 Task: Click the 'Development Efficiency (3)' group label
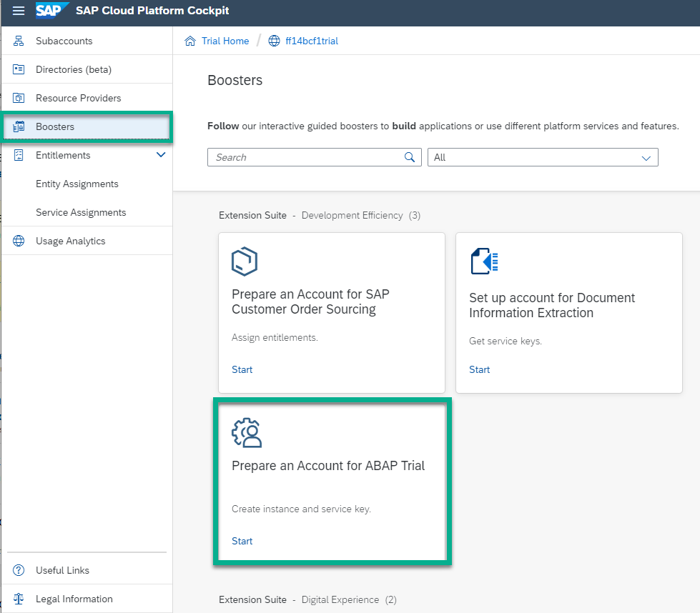360,216
